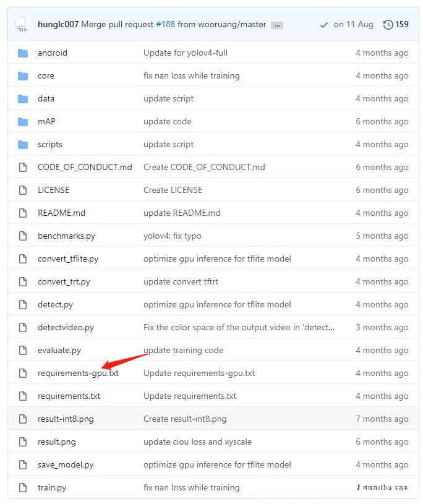Click file icon next to result.png
The height and width of the screenshot is (504, 423).
pyautogui.click(x=23, y=442)
